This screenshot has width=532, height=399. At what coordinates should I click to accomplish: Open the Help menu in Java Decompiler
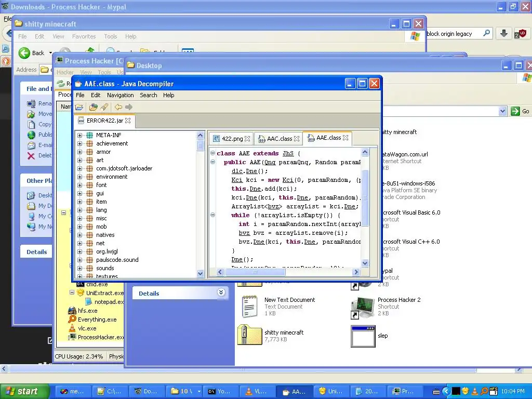coord(169,96)
